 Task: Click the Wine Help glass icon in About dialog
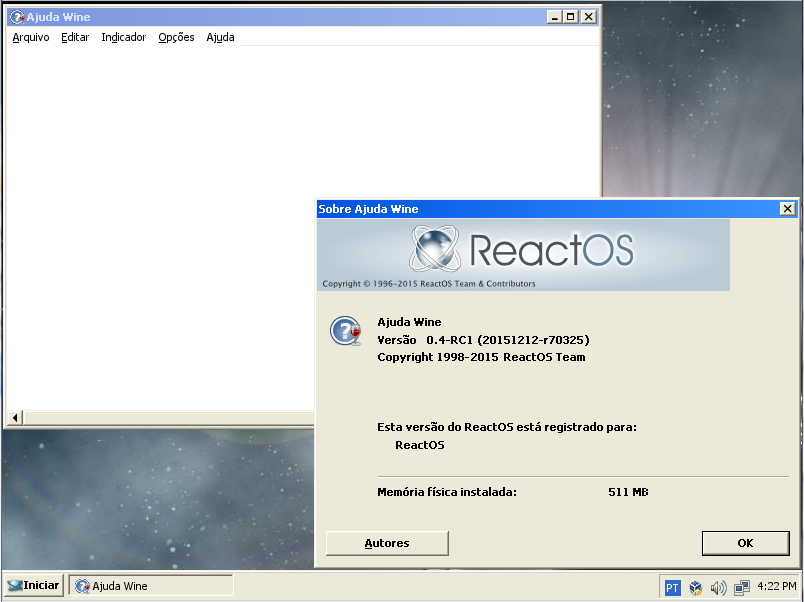[x=344, y=330]
